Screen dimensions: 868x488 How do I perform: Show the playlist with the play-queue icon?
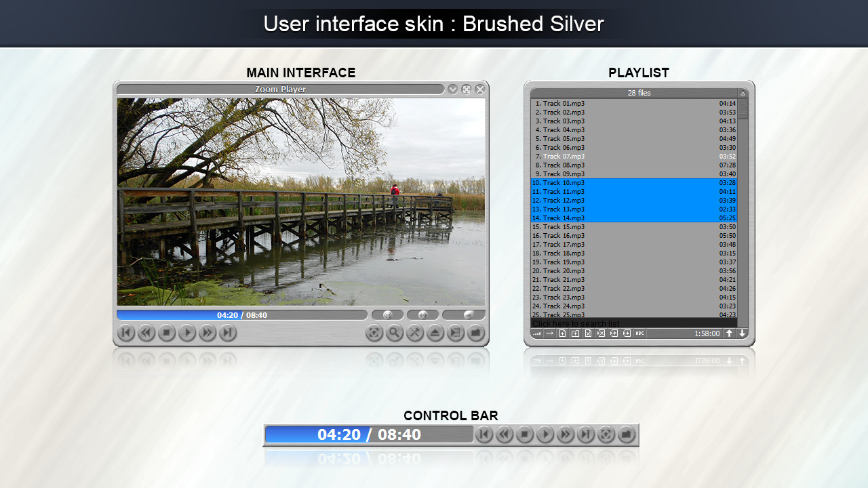455,333
